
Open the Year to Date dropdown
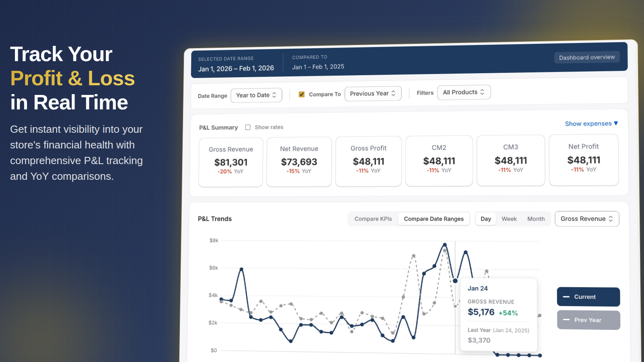tap(256, 95)
